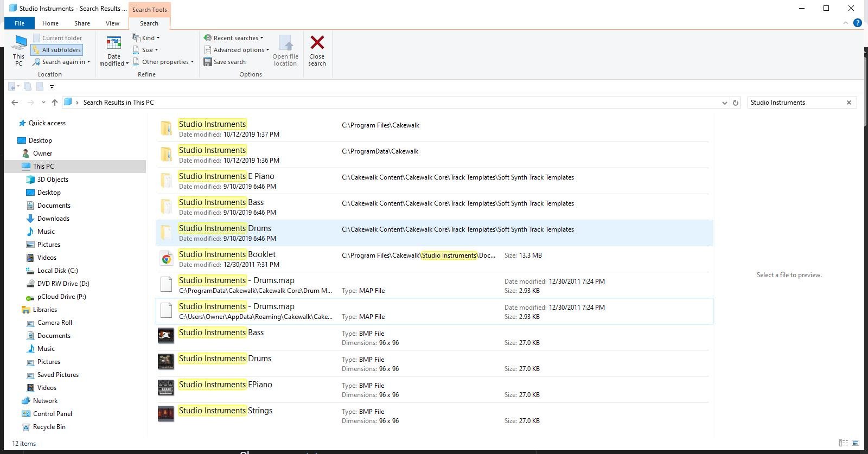Toggle the Current folder search option
Viewport: 868px width, 454px height.
click(58, 38)
